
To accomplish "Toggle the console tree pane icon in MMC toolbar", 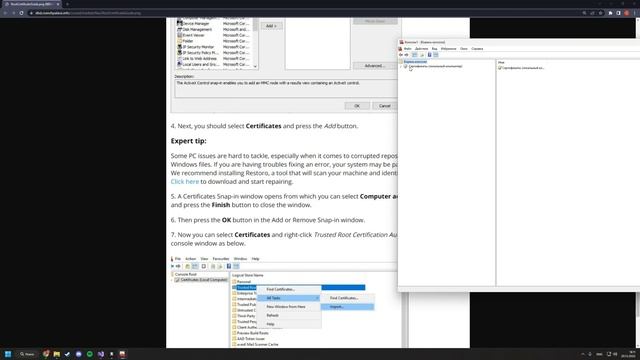I will pyautogui.click(x=415, y=55).
